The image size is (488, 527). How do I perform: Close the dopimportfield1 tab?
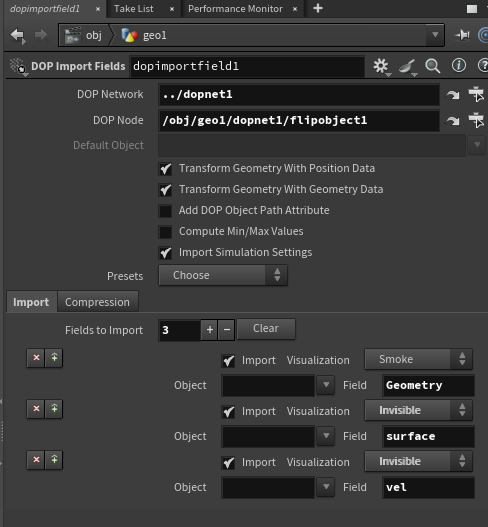coord(98,9)
